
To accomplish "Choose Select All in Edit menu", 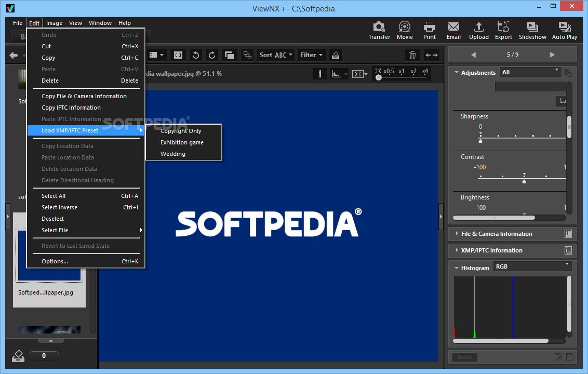I will pyautogui.click(x=86, y=196).
